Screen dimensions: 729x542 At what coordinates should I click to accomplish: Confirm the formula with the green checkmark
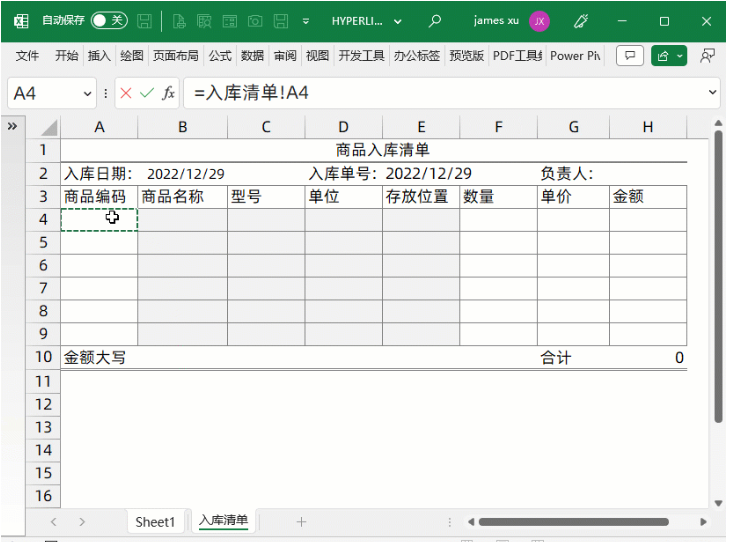(146, 93)
